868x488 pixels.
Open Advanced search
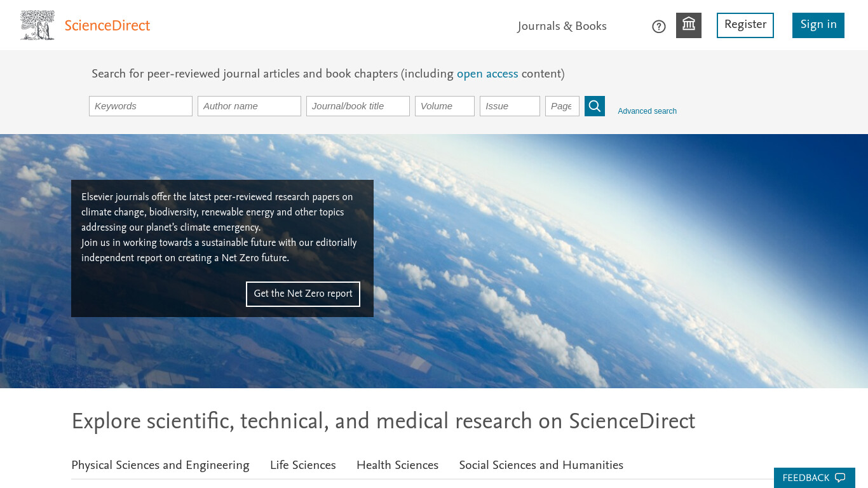pyautogui.click(x=647, y=111)
